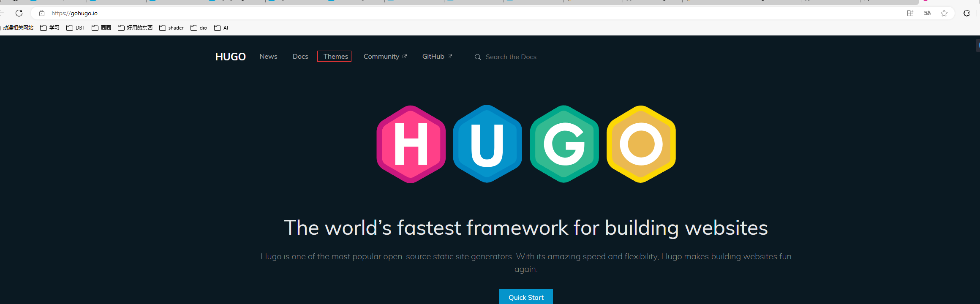Add page to favorites with star icon
980x304 pixels.
point(944,13)
